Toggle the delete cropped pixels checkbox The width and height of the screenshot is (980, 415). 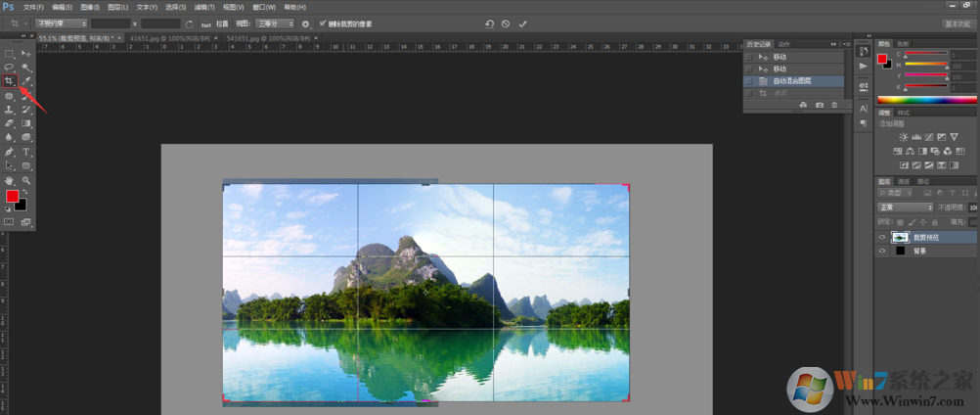pyautogui.click(x=323, y=23)
